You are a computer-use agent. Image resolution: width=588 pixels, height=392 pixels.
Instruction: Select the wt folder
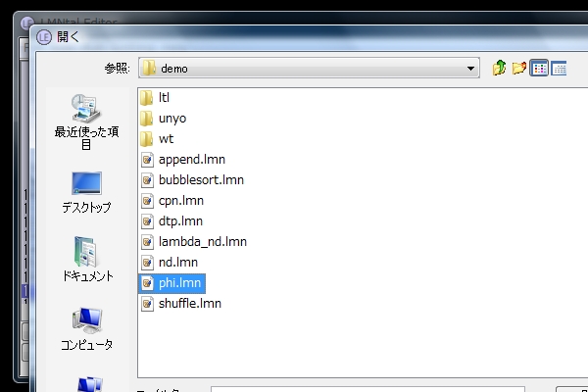(166, 139)
